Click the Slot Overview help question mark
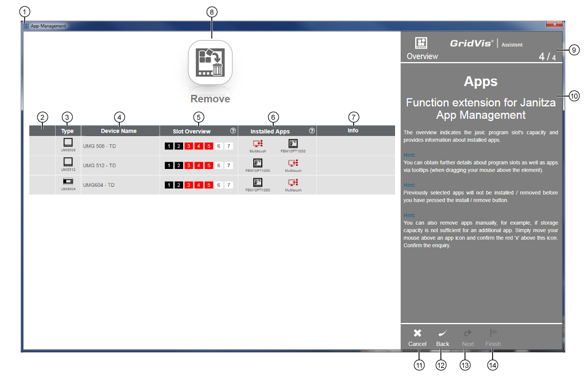 pyautogui.click(x=233, y=131)
